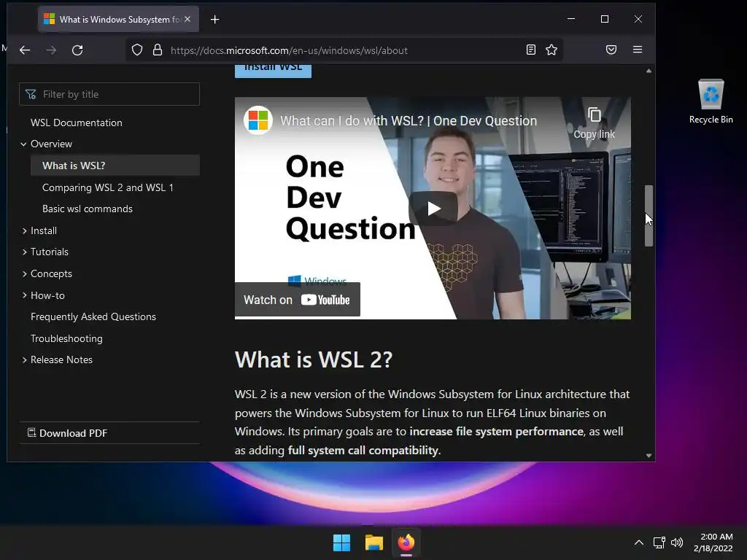The image size is (747, 560).
Task: Open a new browser tab
Action: (215, 20)
